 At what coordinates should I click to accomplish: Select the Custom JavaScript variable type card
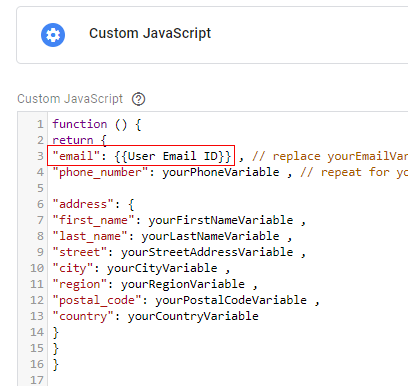[x=212, y=35]
